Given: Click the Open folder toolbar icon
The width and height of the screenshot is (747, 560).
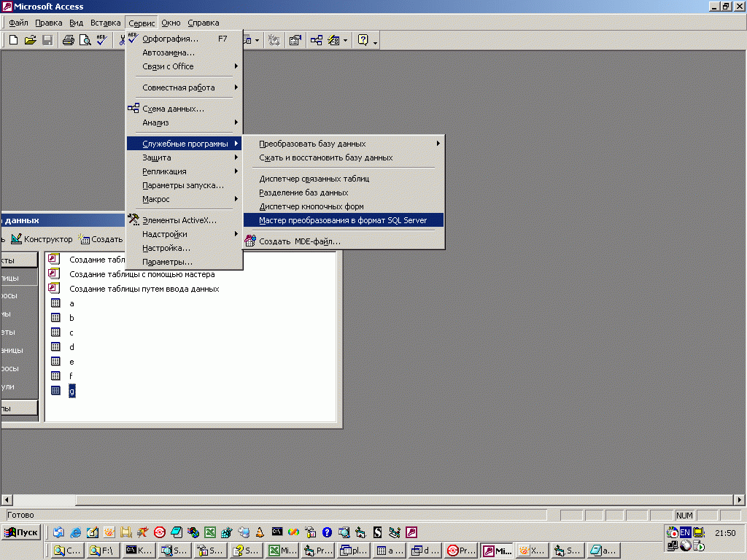Looking at the screenshot, I should [x=30, y=40].
